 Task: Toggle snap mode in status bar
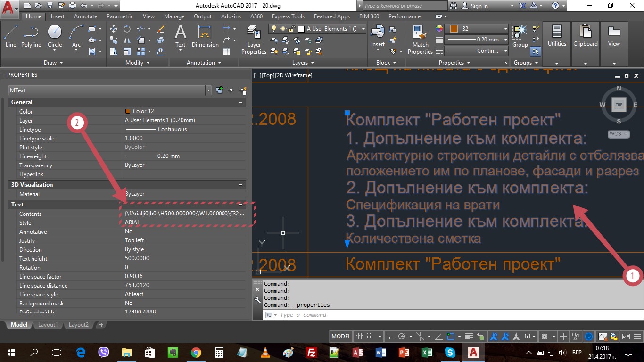[371, 337]
